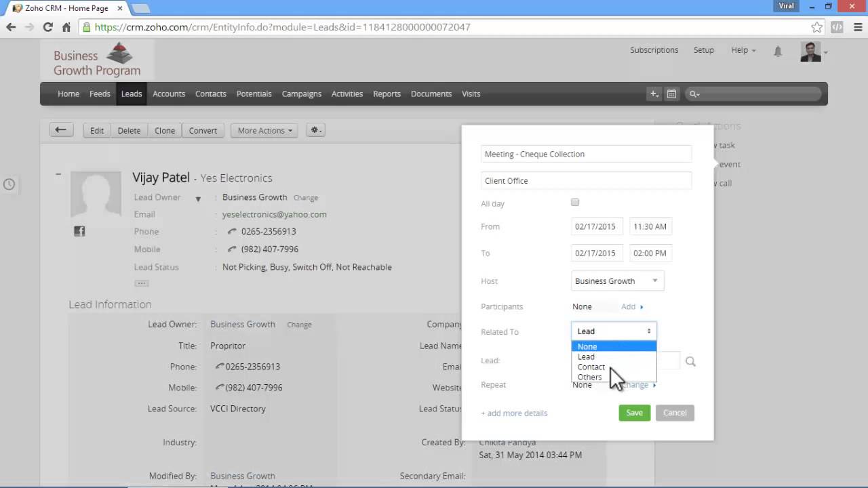868x488 pixels.
Task: Open the Potentials tab
Action: point(254,94)
